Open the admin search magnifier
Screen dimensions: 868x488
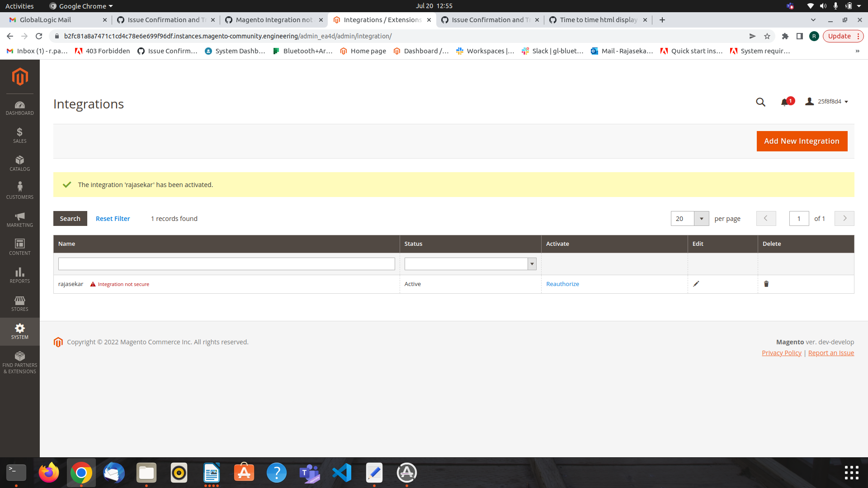click(761, 102)
